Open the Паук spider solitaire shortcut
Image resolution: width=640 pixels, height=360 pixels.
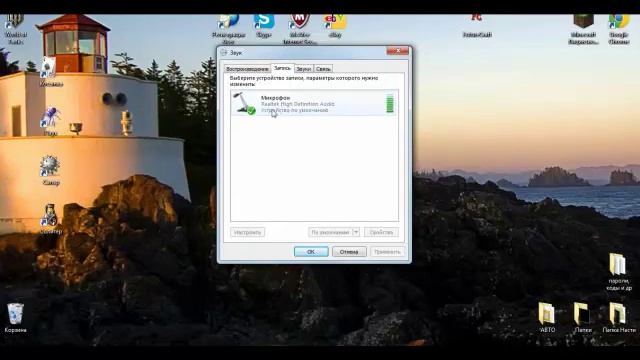51,121
